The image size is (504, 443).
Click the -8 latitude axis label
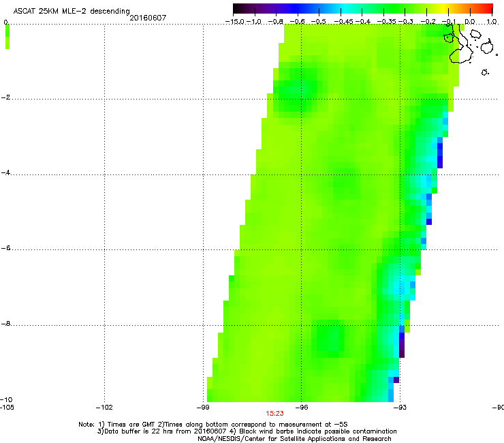coord(5,324)
